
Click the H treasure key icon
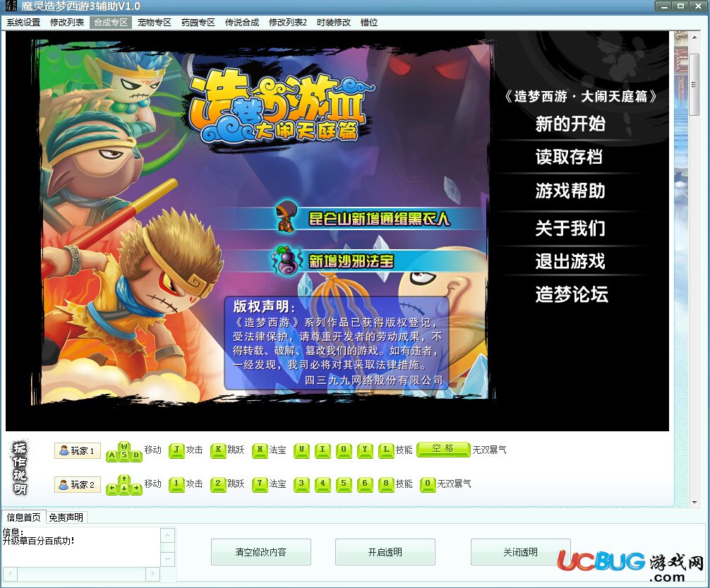click(260, 450)
